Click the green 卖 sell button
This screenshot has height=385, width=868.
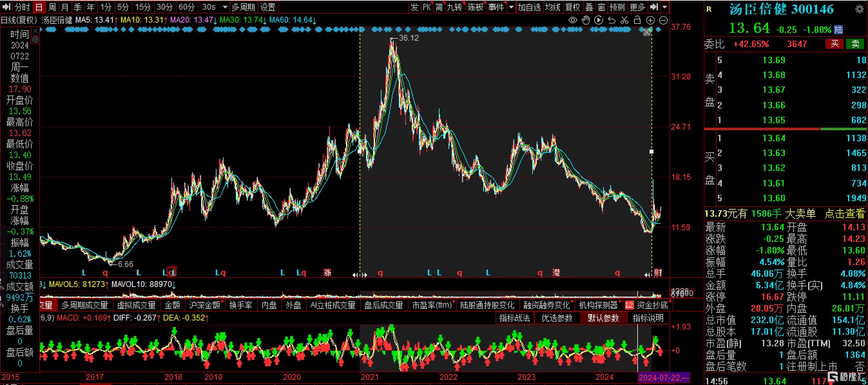(x=855, y=44)
